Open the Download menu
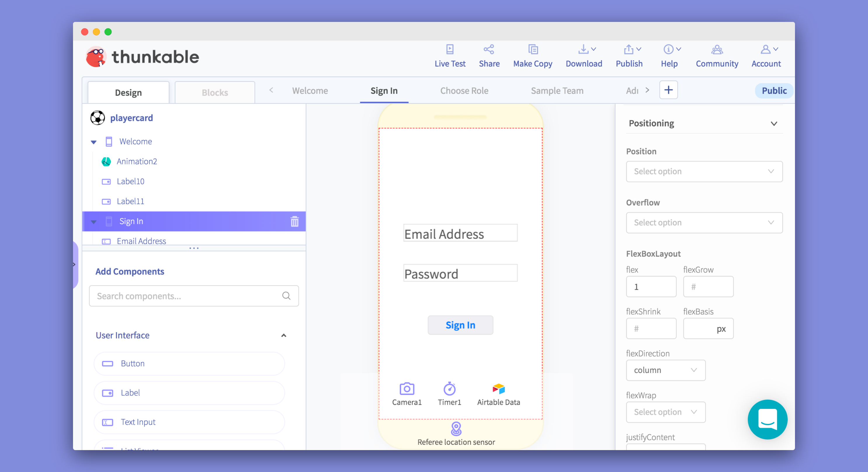Image resolution: width=868 pixels, height=472 pixels. point(584,56)
